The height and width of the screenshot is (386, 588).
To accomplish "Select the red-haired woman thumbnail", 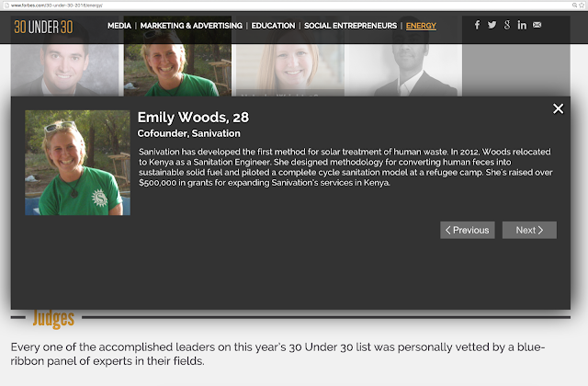I will 290,70.
